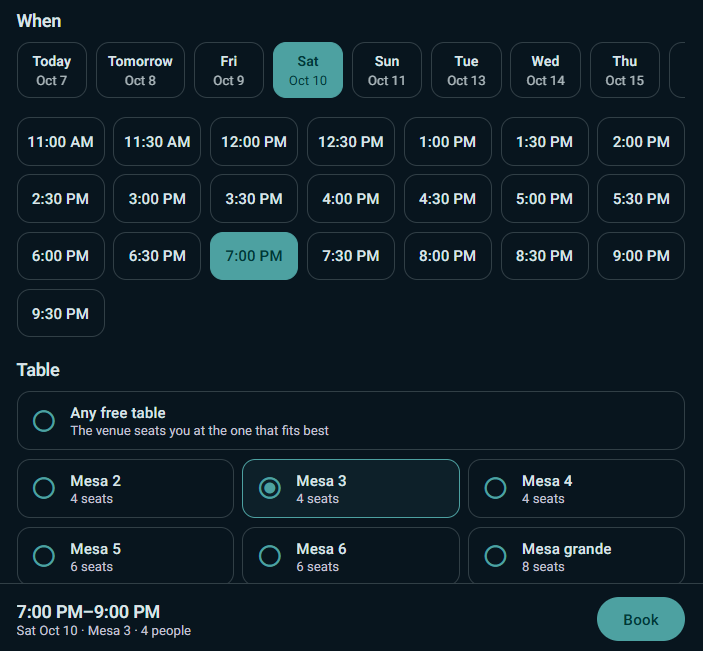The width and height of the screenshot is (703, 651).
Task: Choose the 12:30 PM time slot
Action: tap(351, 142)
